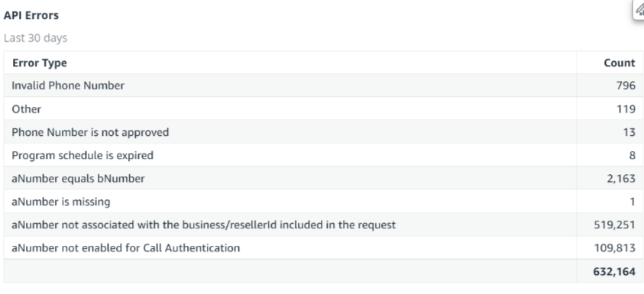Select the Invalid Phone Number row
644x294 pixels.
[323, 86]
